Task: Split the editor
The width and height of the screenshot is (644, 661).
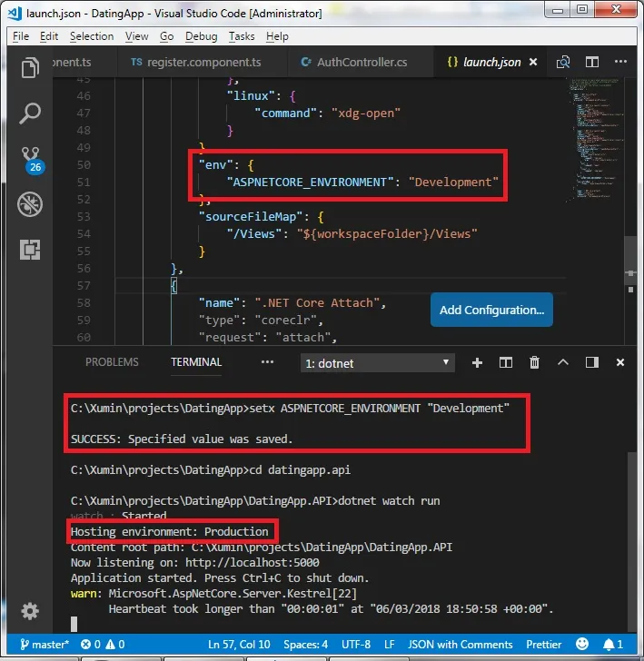Action: [592, 63]
